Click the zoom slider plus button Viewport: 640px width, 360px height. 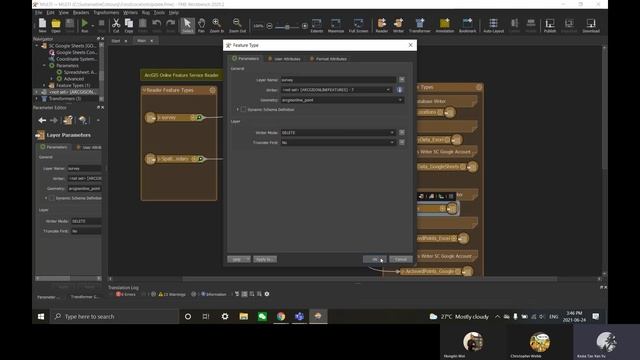(x=304, y=26)
